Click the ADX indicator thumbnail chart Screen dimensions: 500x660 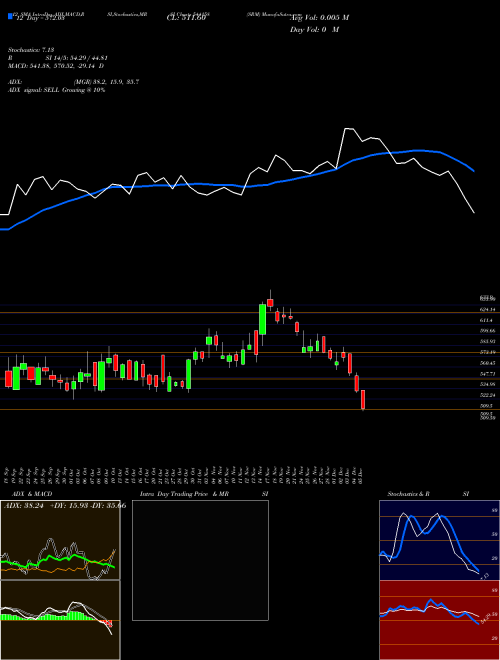[60, 540]
